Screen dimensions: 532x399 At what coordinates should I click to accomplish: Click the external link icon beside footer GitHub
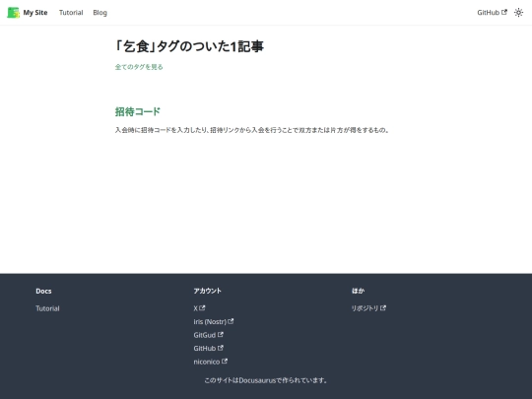click(221, 348)
